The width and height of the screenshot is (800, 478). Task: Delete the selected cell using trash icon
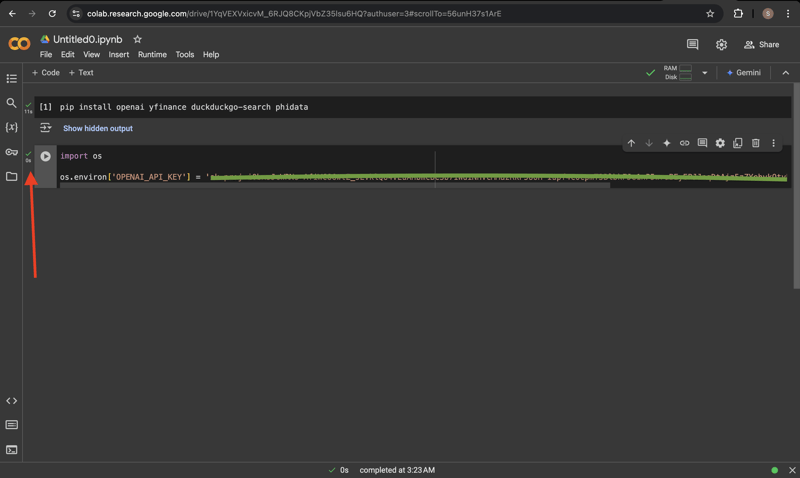click(756, 143)
